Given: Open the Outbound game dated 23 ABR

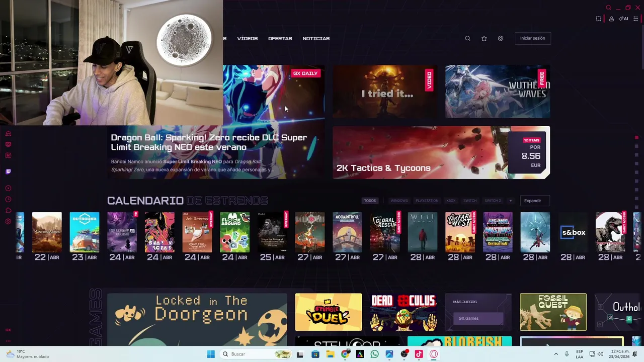Looking at the screenshot, I should [x=85, y=232].
